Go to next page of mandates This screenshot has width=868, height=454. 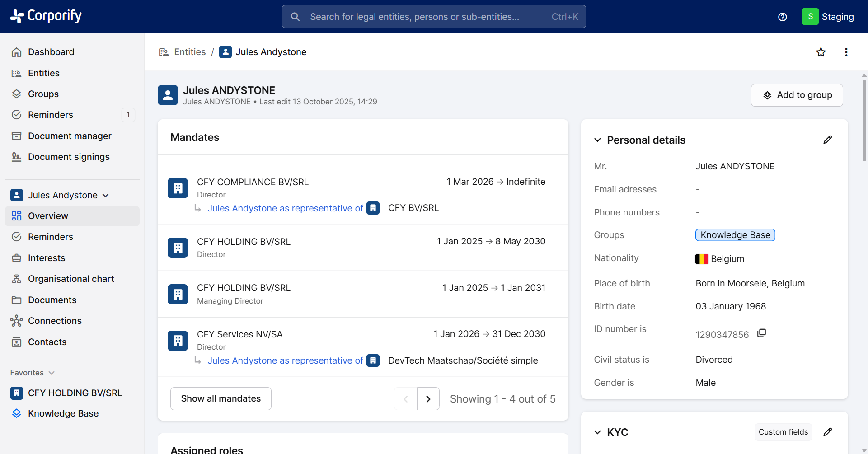[428, 399]
